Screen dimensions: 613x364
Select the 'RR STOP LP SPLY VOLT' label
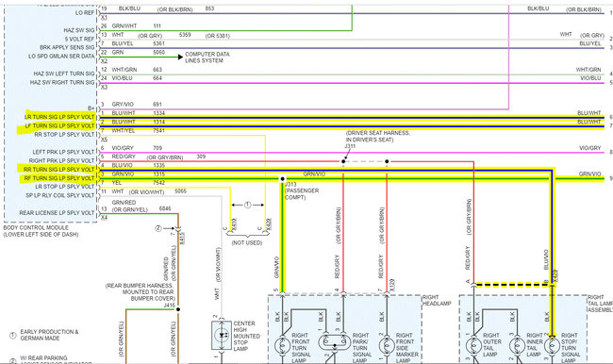[x=64, y=135]
